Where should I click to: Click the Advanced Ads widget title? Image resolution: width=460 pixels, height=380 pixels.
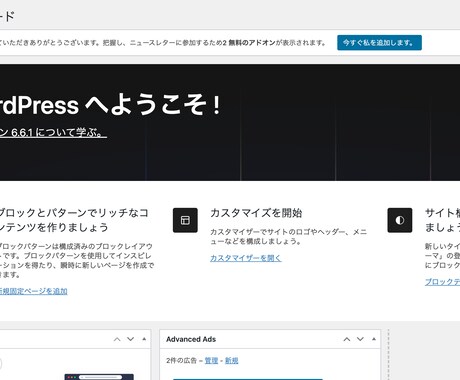[x=191, y=339]
